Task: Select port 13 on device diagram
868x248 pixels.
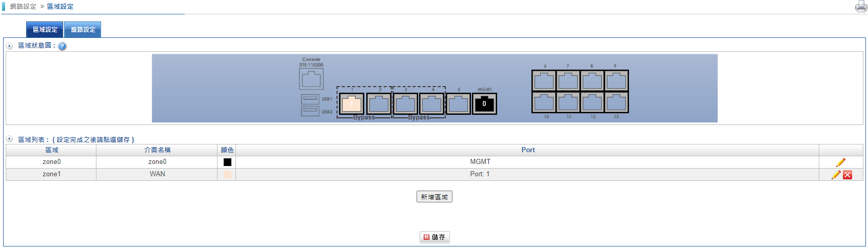Action: [616, 102]
